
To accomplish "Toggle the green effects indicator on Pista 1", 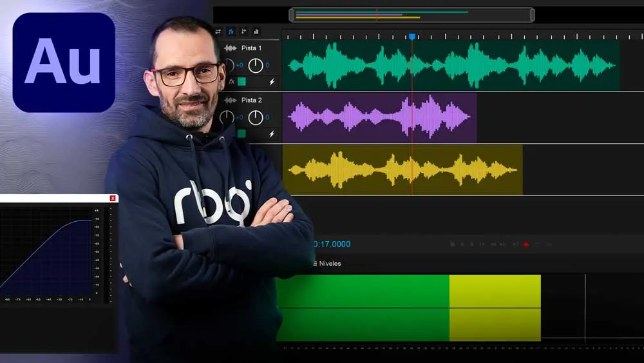I will (x=242, y=82).
